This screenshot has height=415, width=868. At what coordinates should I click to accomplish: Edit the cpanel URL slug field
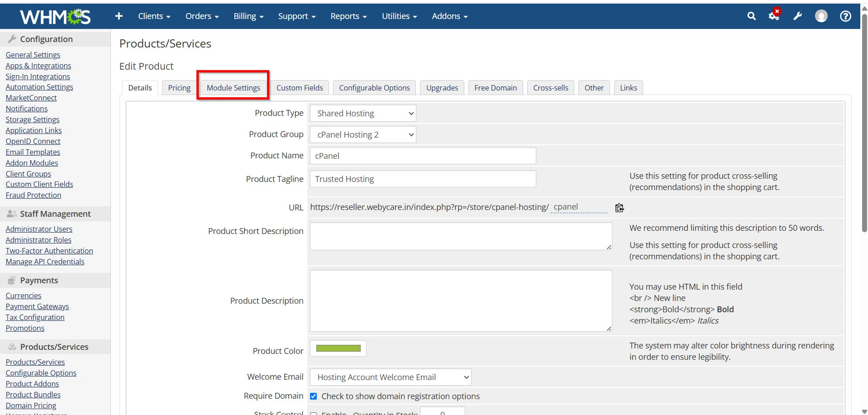click(579, 207)
